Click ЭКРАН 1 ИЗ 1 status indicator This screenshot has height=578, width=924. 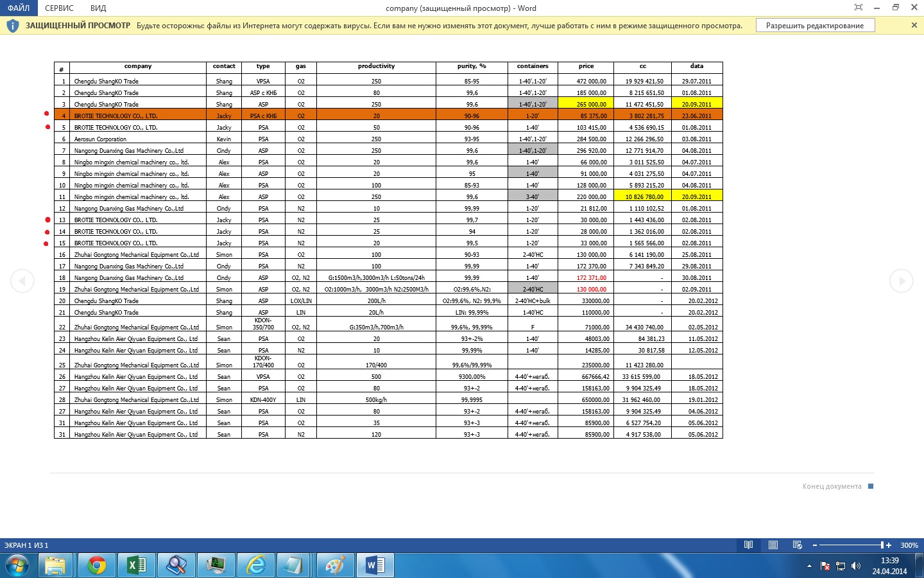coord(26,545)
